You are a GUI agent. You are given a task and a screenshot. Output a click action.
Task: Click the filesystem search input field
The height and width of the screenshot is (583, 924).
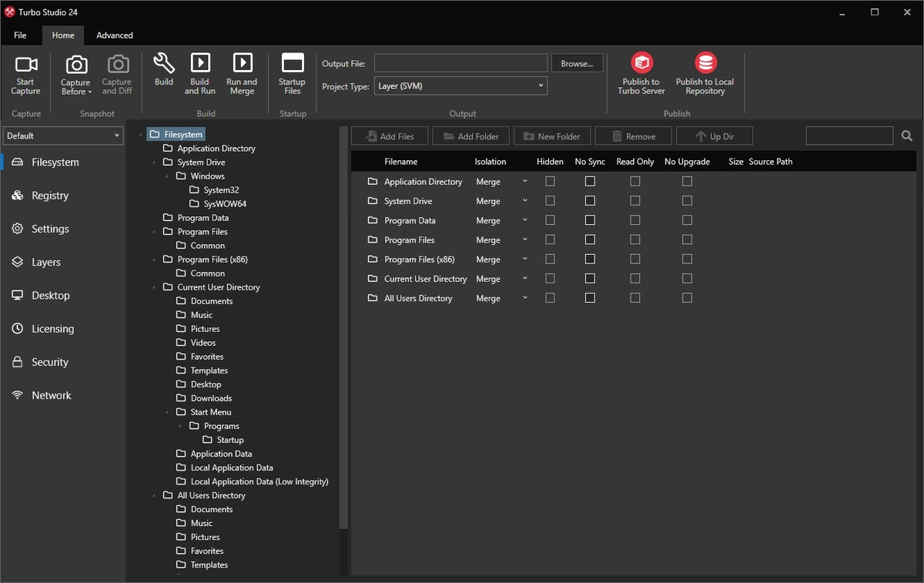coord(849,136)
